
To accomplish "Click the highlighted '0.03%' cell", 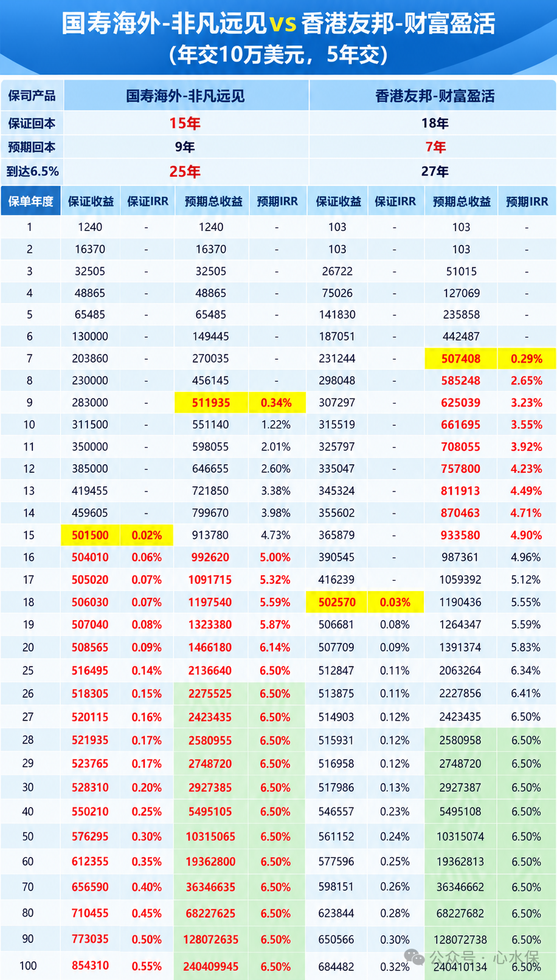I will coord(395,602).
